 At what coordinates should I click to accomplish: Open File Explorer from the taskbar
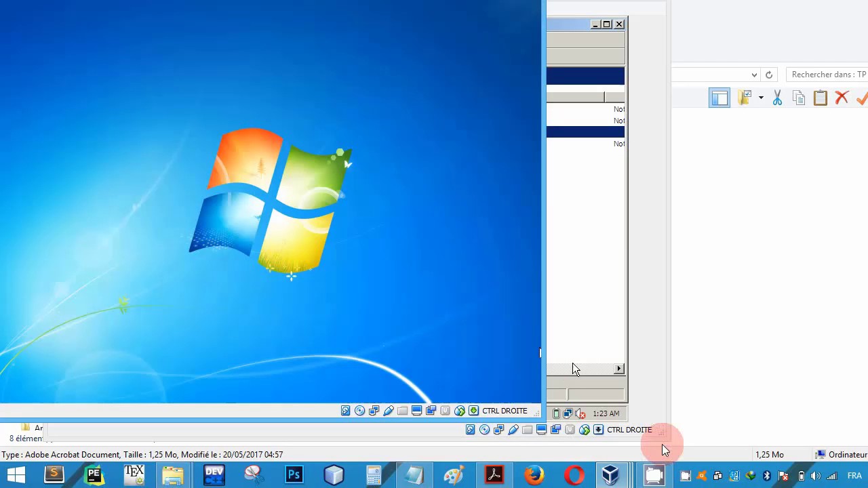tap(174, 475)
